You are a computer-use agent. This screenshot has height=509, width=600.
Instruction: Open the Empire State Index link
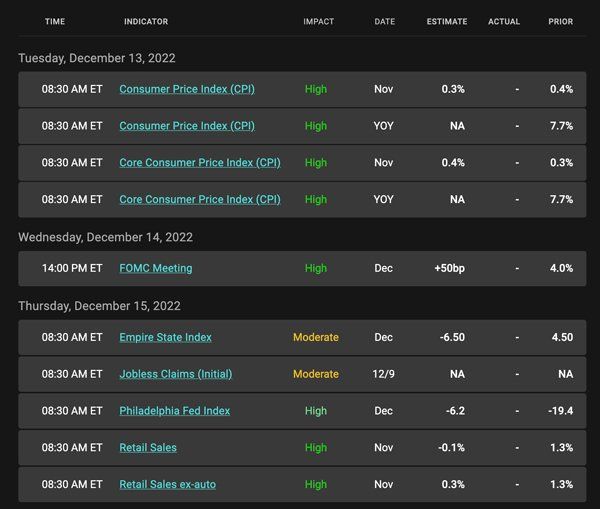coord(165,337)
